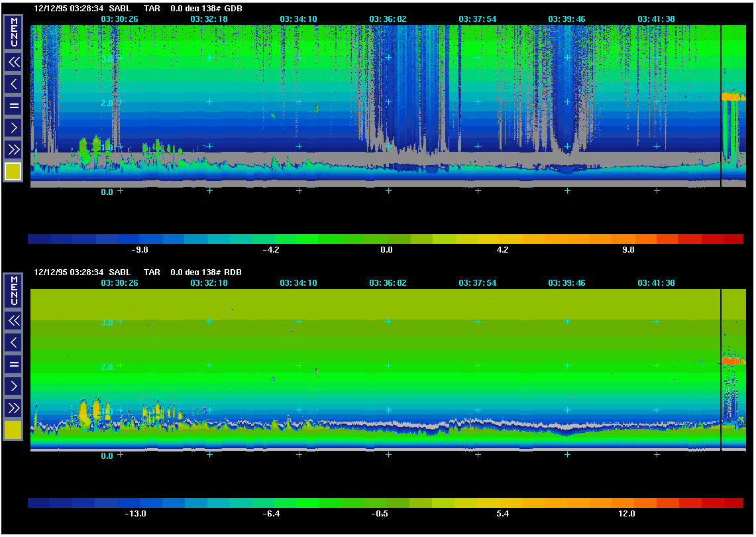The image size is (756, 537).
Task: Click the double-left rewind arrow in bottom panel
Action: (13, 321)
